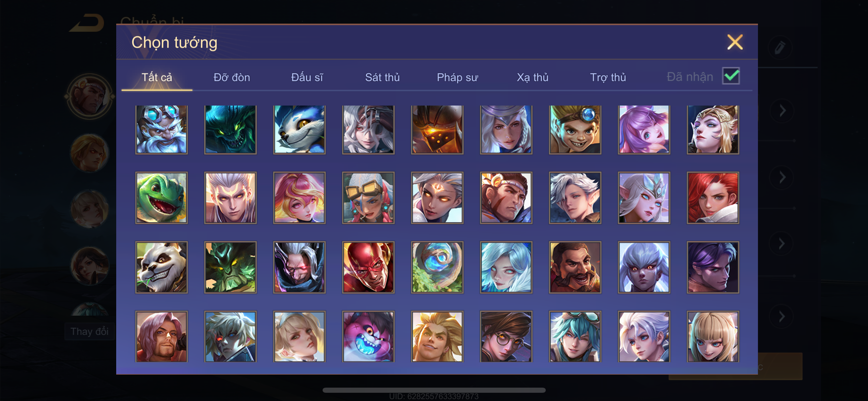The height and width of the screenshot is (401, 868).
Task: Close the Chọn tướng dialog
Action: tap(735, 42)
